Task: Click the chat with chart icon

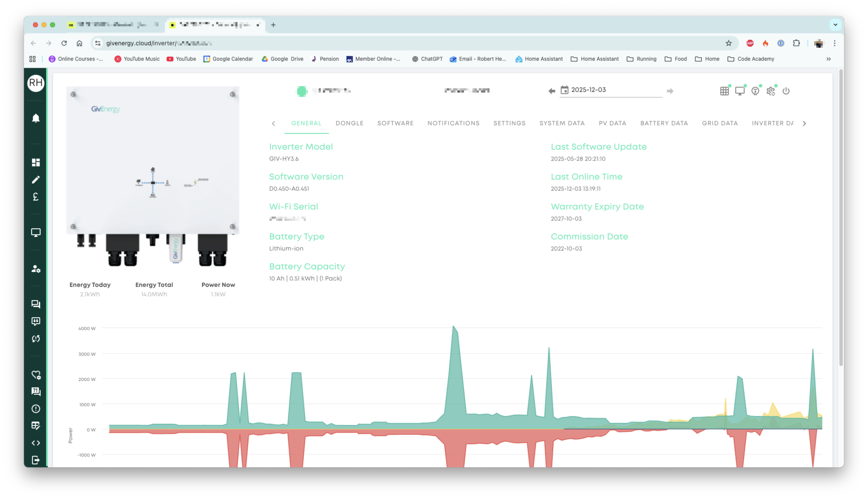Action: pyautogui.click(x=36, y=391)
